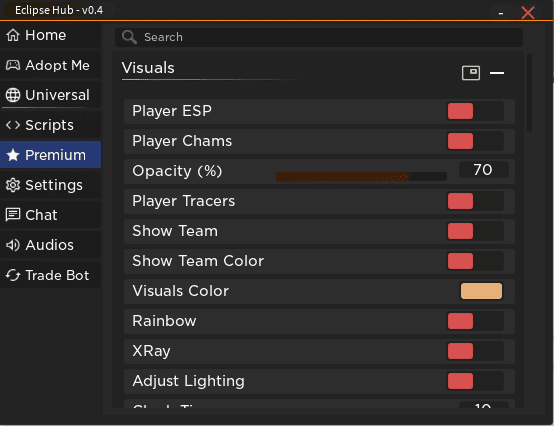This screenshot has height=426, width=554.
Task: Open the Chat tab
Action: click(51, 215)
